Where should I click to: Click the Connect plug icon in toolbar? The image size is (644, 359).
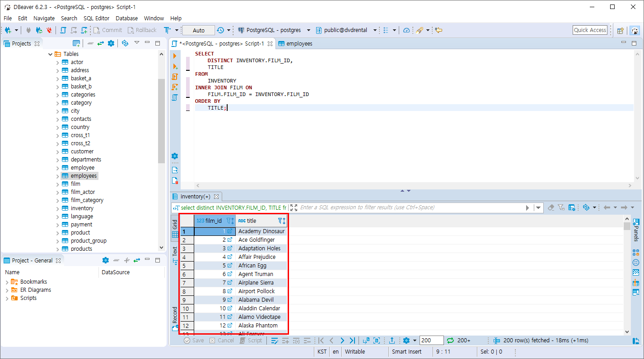point(29,30)
